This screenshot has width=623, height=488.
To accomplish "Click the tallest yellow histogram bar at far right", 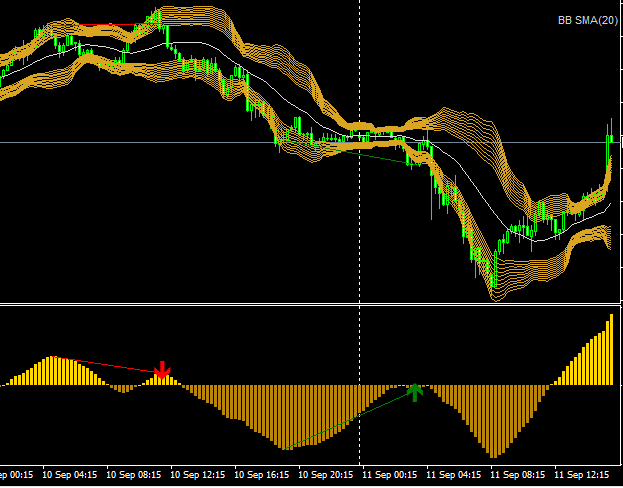I will click(x=611, y=350).
